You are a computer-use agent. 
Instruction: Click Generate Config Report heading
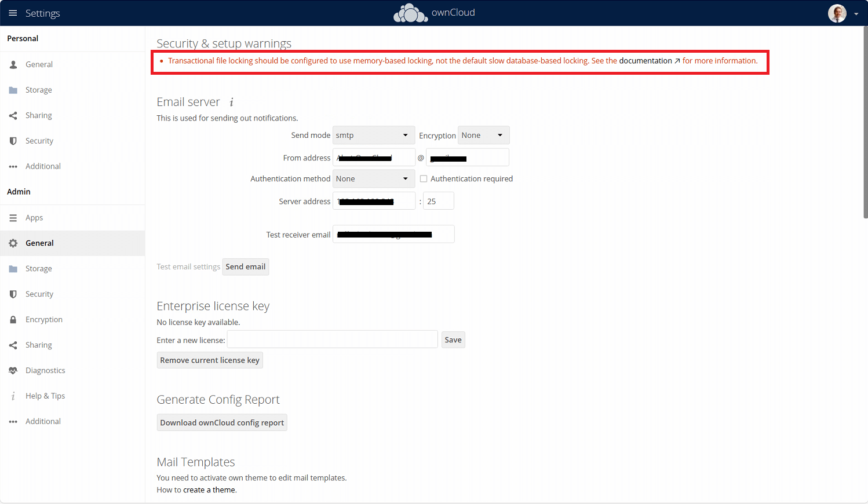pyautogui.click(x=218, y=400)
